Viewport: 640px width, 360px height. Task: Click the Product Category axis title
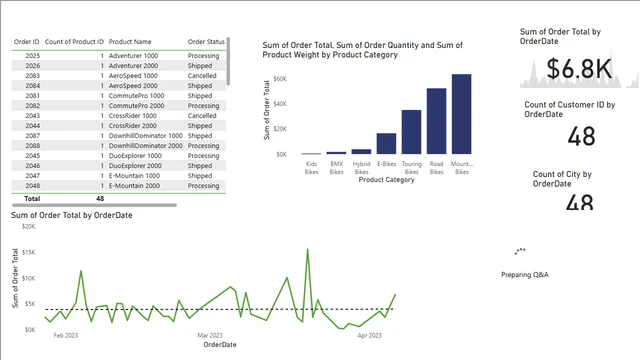pos(387,180)
